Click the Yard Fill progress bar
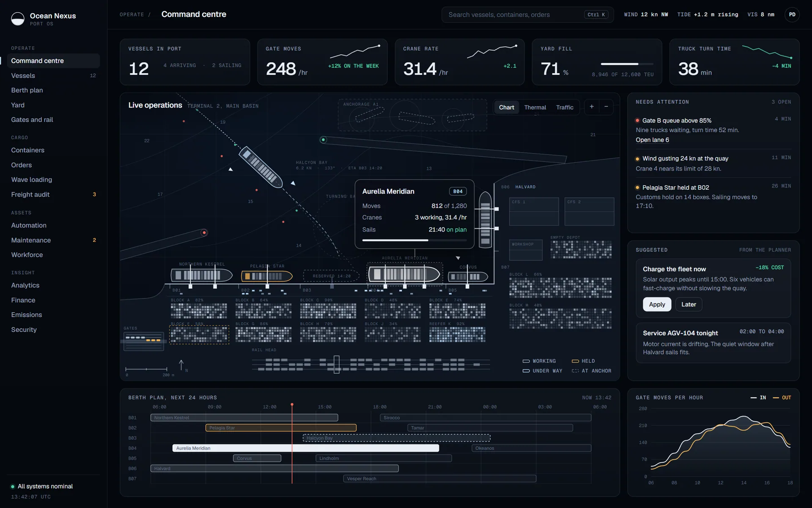This screenshot has width=812, height=508. pos(627,64)
